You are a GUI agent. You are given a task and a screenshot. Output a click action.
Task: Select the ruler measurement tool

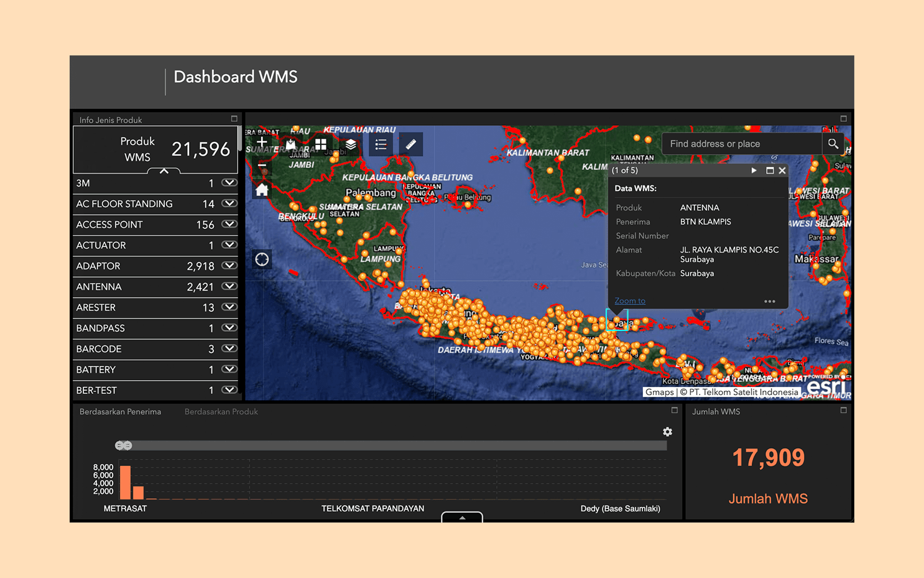pyautogui.click(x=411, y=144)
